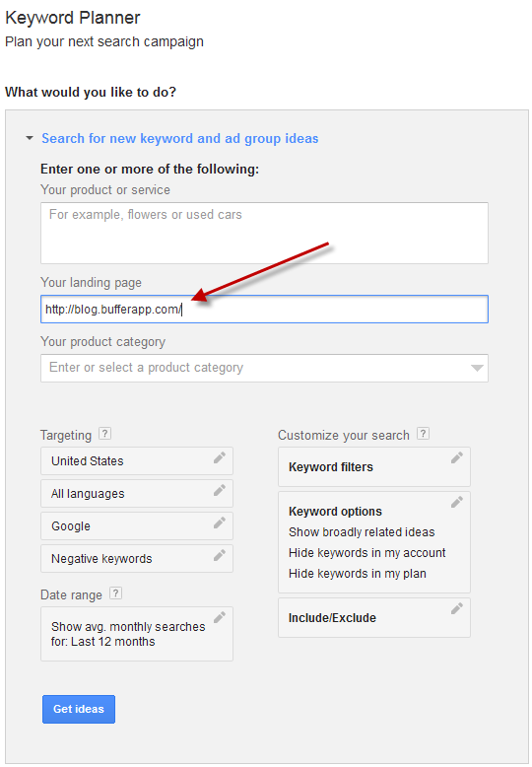Open the Keyword options panel

[374, 542]
